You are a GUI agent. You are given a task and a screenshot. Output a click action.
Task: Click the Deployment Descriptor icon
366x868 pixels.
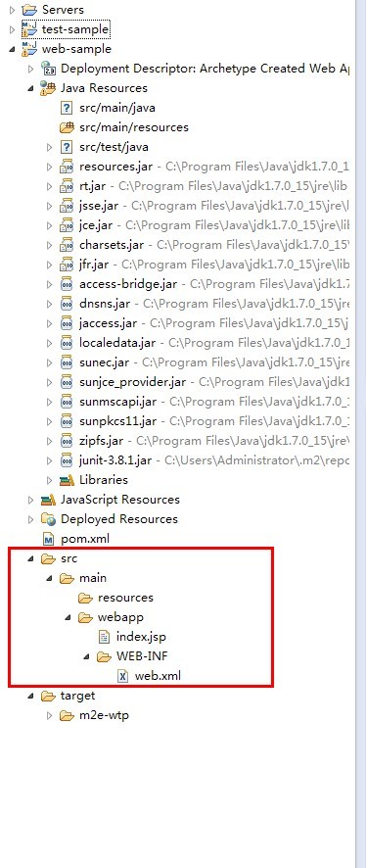coord(49,69)
